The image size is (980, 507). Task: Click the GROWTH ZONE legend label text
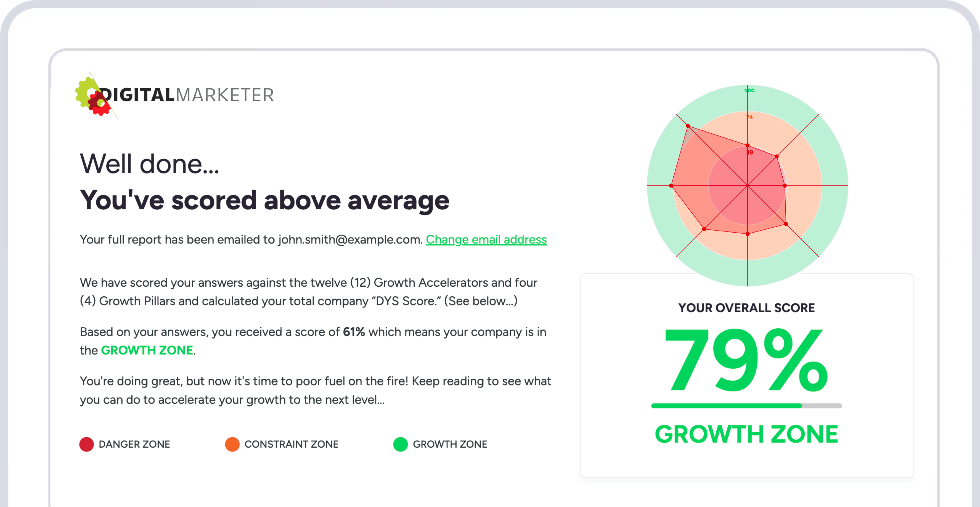pos(450,444)
